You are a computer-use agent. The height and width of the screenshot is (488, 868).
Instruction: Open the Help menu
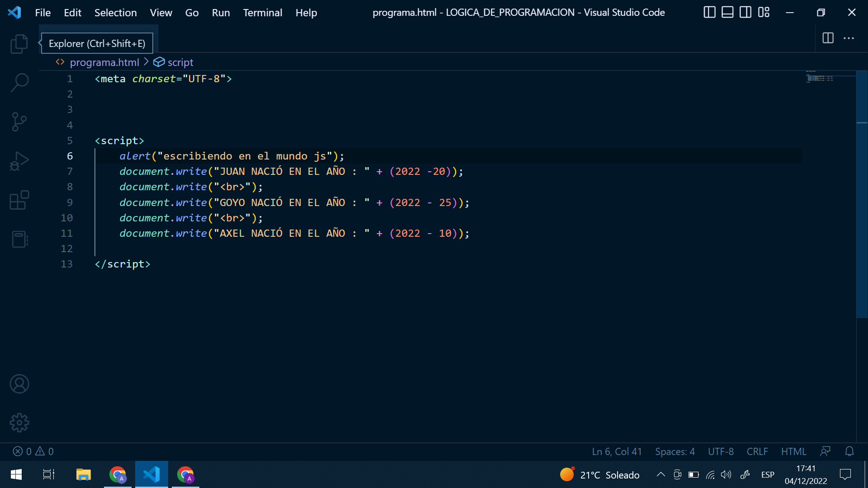click(x=306, y=13)
